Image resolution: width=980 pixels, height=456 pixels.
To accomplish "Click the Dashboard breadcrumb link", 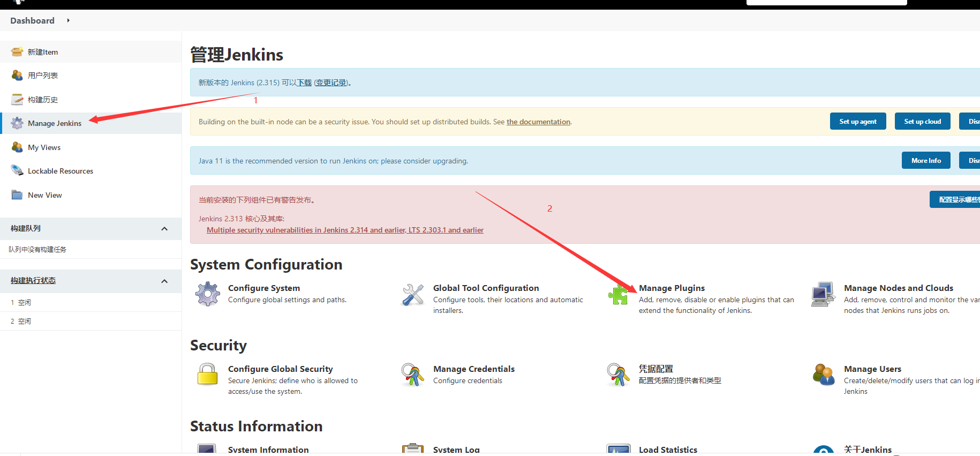I will tap(32, 20).
